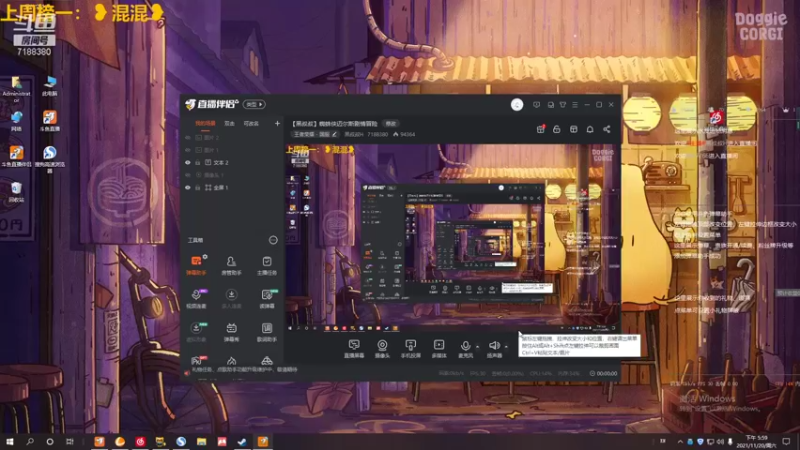Click the speaker notice icon at bottom-left of app
The height and width of the screenshot is (450, 800).
[187, 373]
